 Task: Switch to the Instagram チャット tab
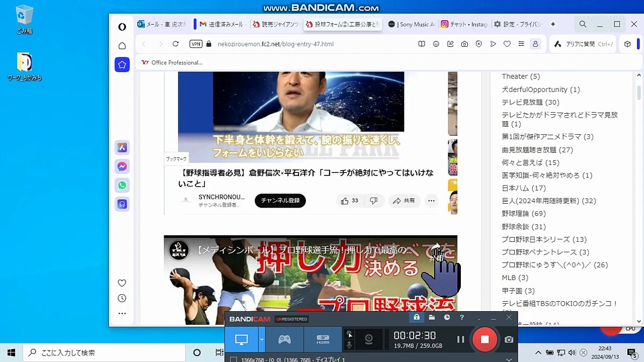464,24
